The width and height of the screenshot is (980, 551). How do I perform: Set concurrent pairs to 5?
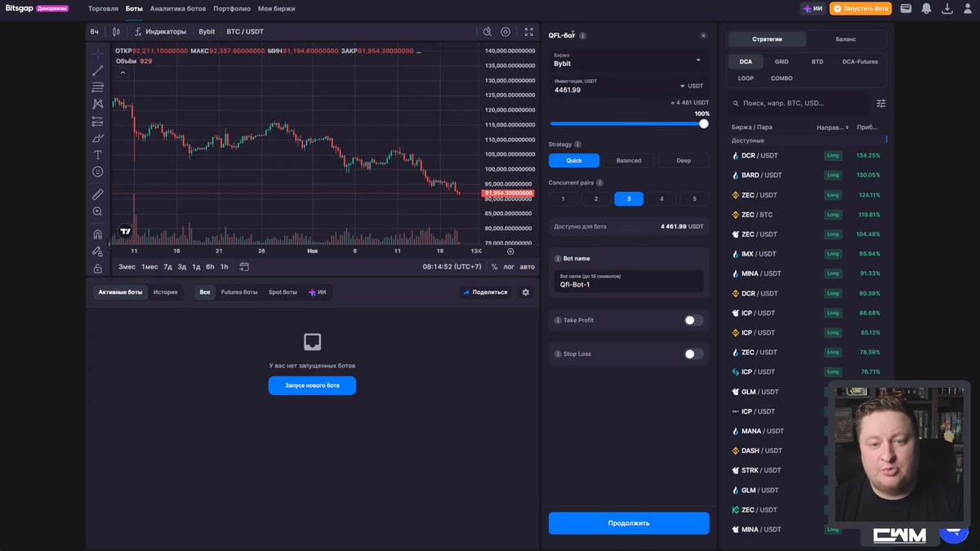coord(695,199)
